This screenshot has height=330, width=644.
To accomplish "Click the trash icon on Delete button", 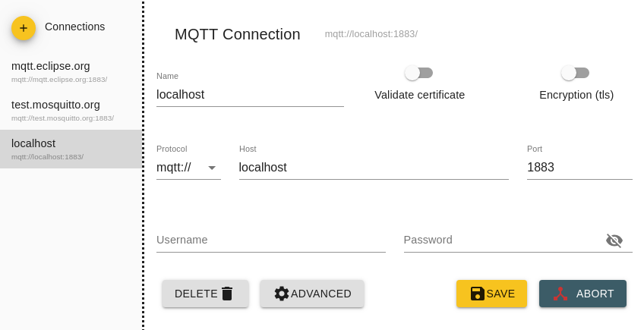I will point(227,294).
